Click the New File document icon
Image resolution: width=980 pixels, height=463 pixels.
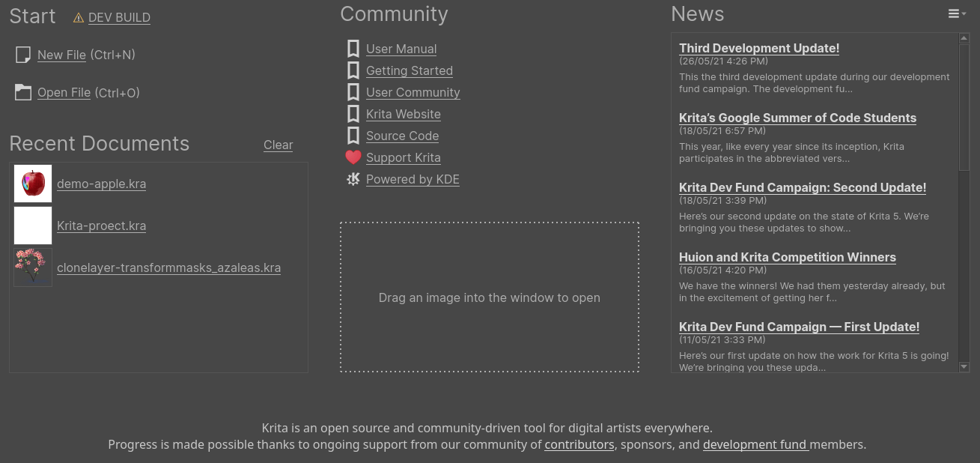click(23, 55)
